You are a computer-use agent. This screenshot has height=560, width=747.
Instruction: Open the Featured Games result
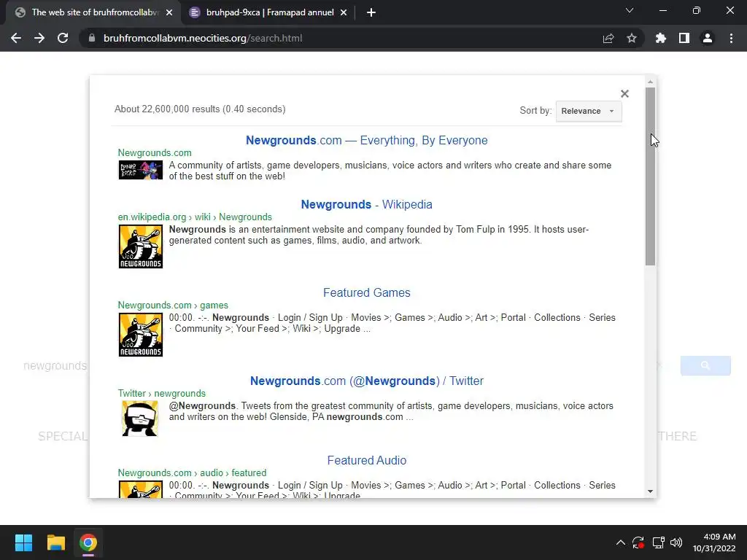pyautogui.click(x=366, y=293)
